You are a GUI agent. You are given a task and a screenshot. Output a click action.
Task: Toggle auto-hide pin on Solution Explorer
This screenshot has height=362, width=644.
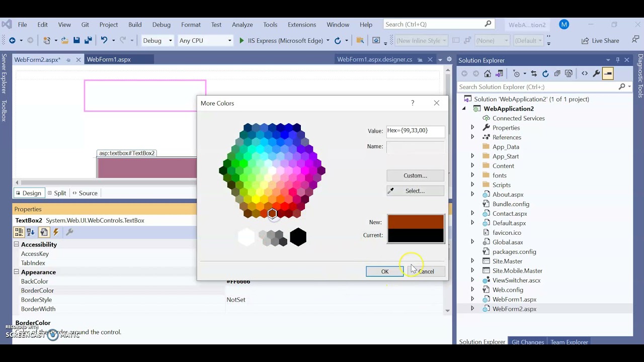[x=618, y=60]
